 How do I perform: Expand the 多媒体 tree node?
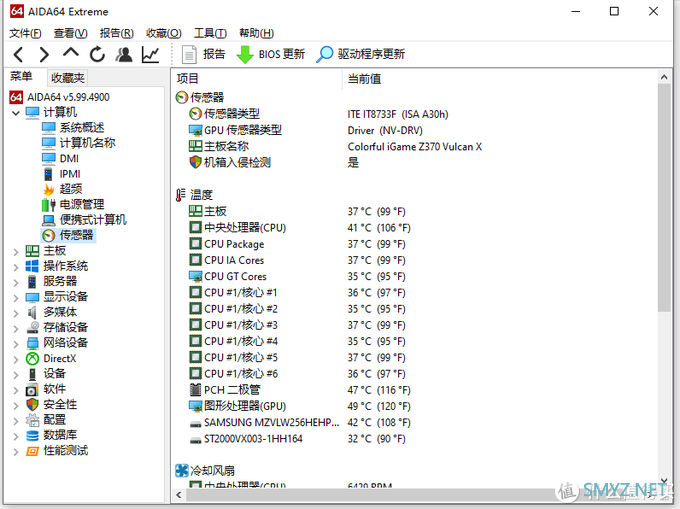tap(16, 313)
